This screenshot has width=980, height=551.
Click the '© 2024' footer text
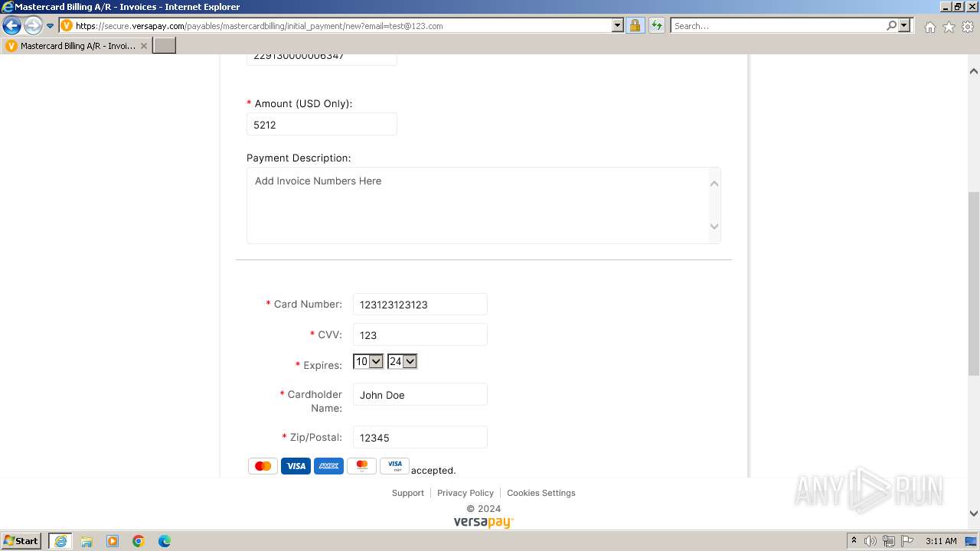pyautogui.click(x=484, y=508)
